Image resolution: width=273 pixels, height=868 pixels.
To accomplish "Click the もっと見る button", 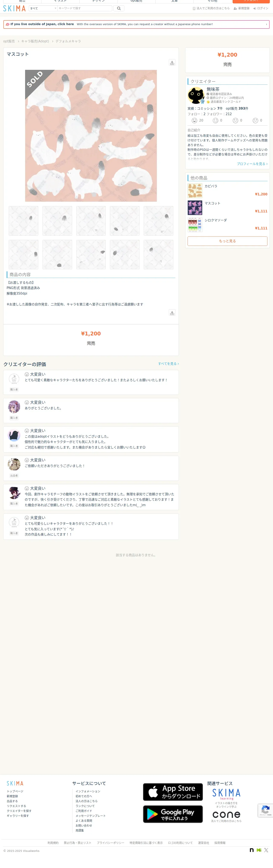I will click(227, 241).
